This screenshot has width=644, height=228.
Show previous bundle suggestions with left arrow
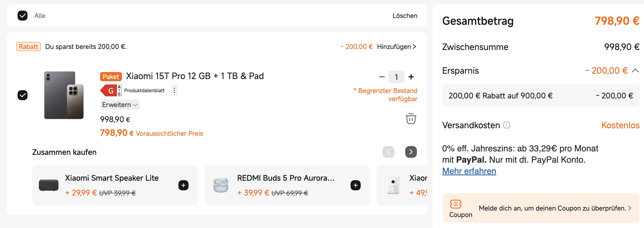coord(388,152)
